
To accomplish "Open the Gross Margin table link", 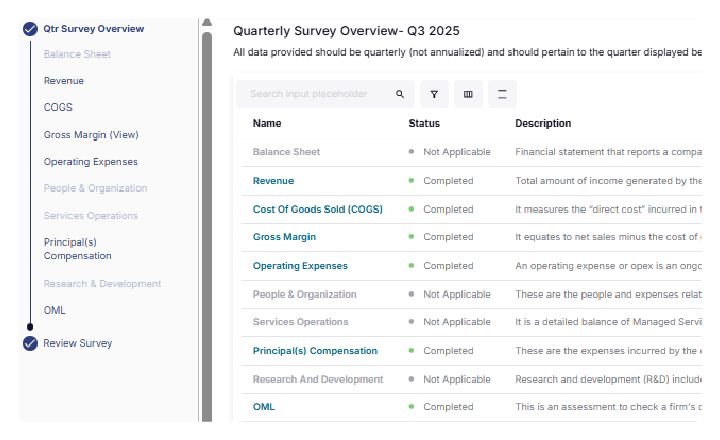I will pos(284,237).
